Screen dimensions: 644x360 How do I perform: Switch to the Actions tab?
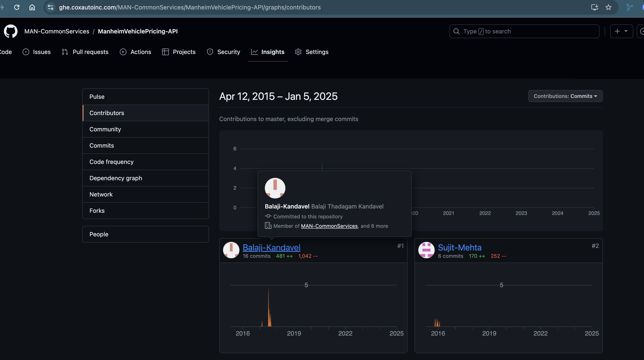tap(135, 52)
